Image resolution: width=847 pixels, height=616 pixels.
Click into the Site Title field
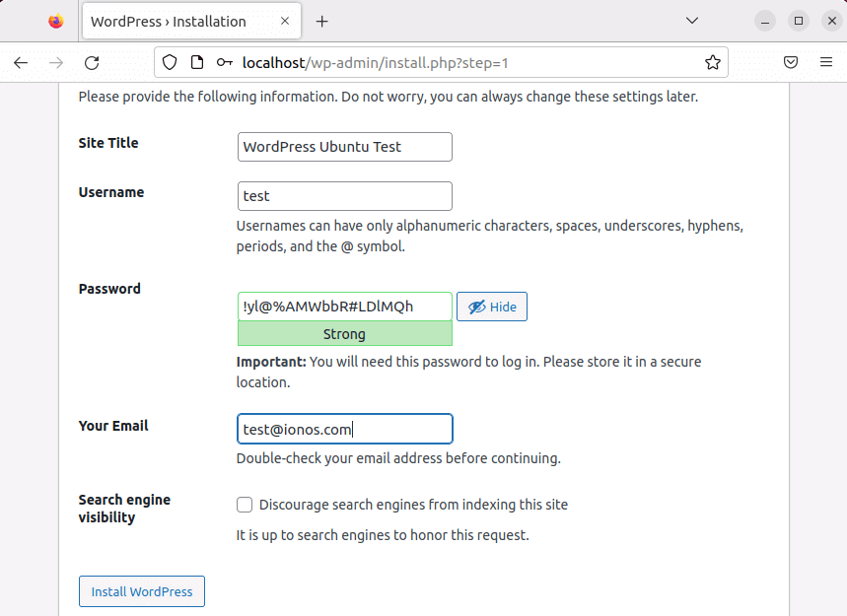[344, 147]
